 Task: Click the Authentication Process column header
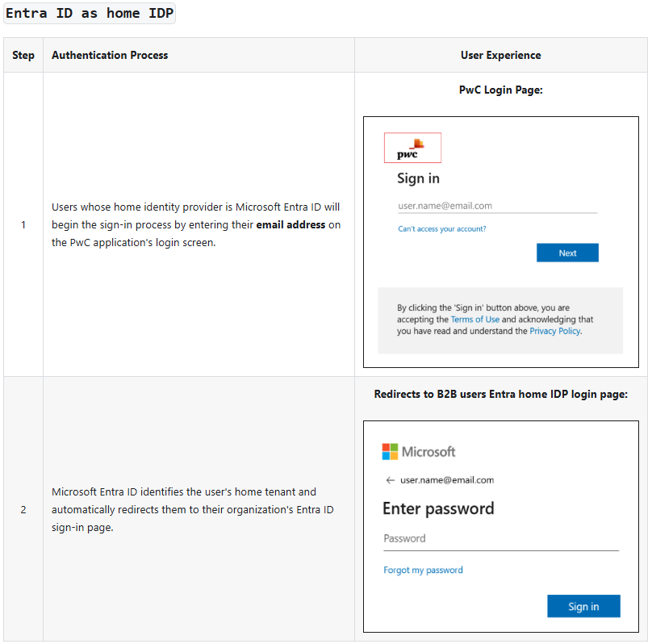point(110,56)
